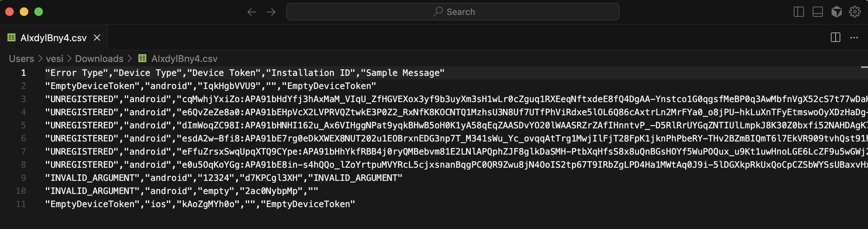The image size is (868, 229).
Task: Open Settings with the gear icon
Action: point(855,11)
